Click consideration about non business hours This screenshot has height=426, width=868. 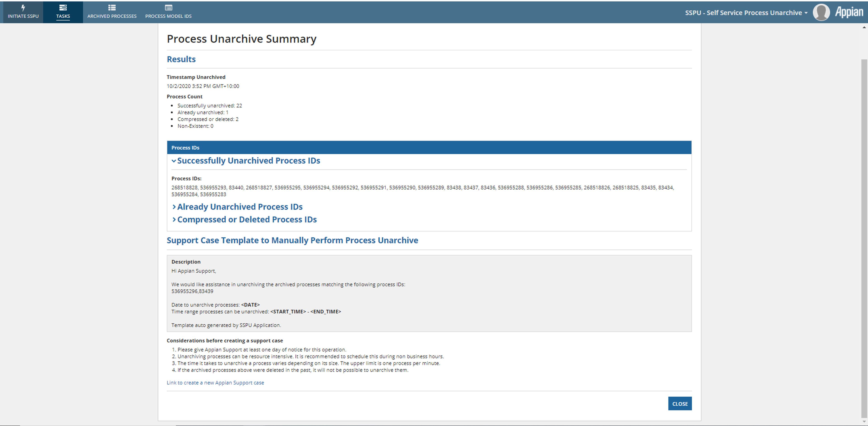coord(311,356)
